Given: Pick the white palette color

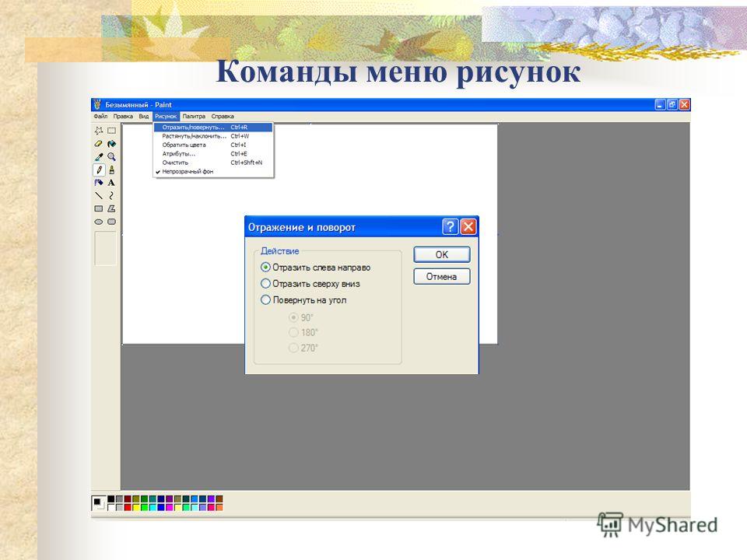Looking at the screenshot, I should click(x=111, y=507).
